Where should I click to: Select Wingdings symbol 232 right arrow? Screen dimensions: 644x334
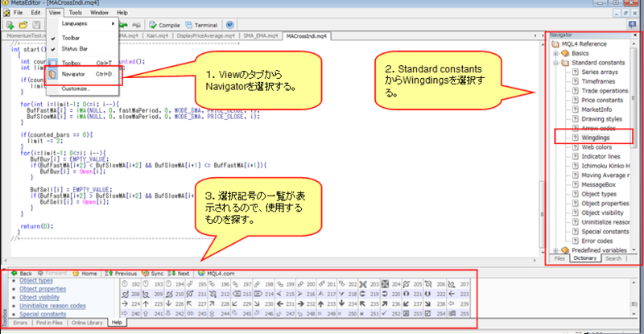(x=305, y=304)
